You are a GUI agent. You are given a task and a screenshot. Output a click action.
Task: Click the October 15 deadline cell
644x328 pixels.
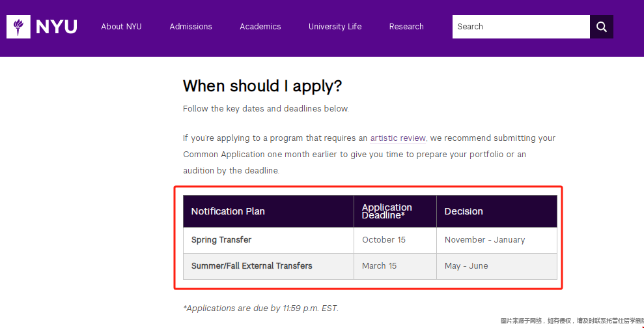point(384,240)
